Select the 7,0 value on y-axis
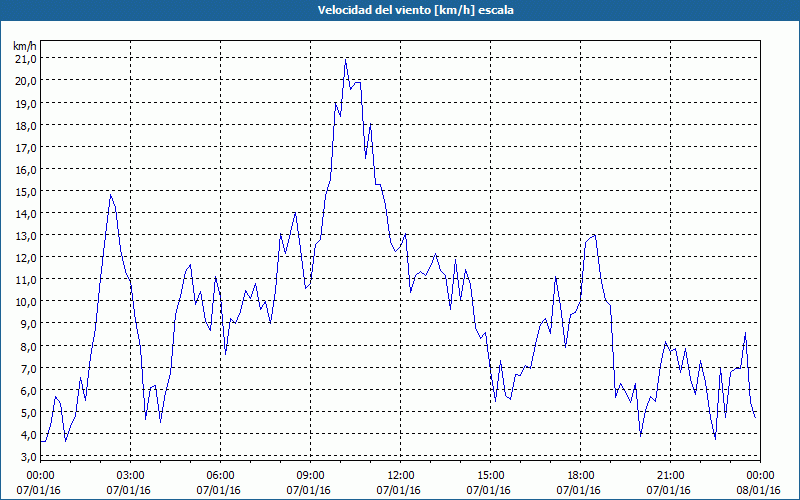Screen dimensions: 800x500 29,369
